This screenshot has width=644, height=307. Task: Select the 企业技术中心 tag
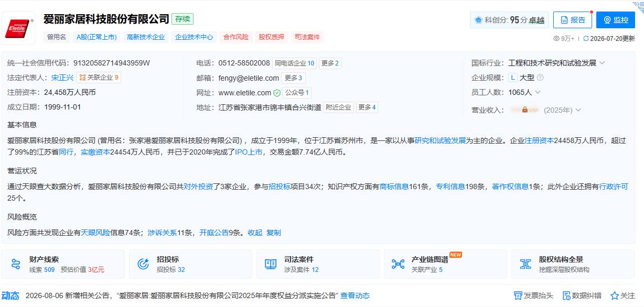[194, 37]
